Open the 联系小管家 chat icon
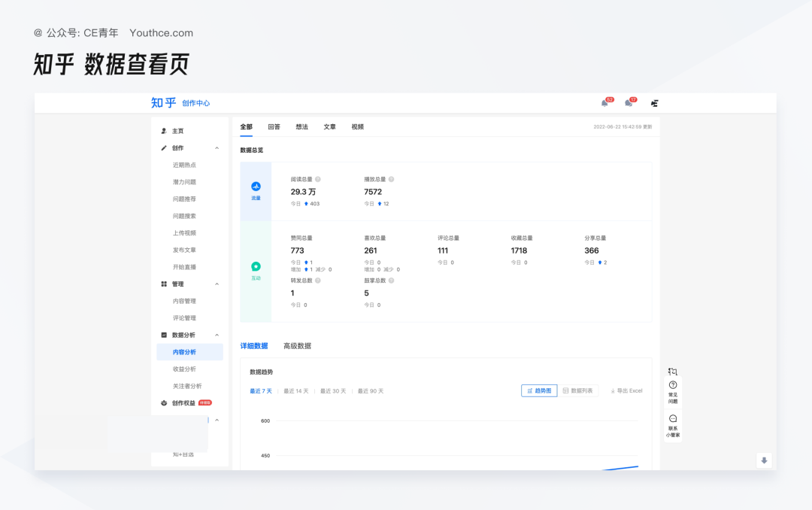This screenshot has height=510, width=812. pyautogui.click(x=672, y=417)
